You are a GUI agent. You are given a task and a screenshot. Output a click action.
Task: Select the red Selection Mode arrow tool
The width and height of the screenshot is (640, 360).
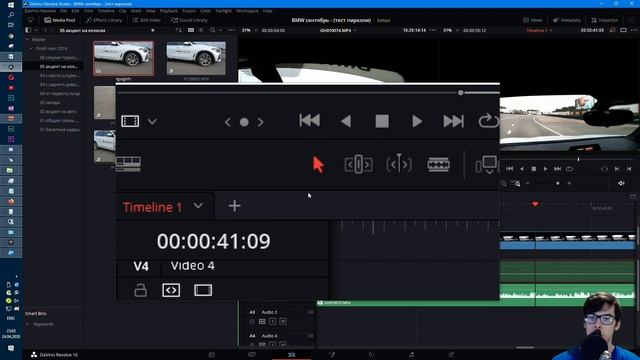pos(318,165)
